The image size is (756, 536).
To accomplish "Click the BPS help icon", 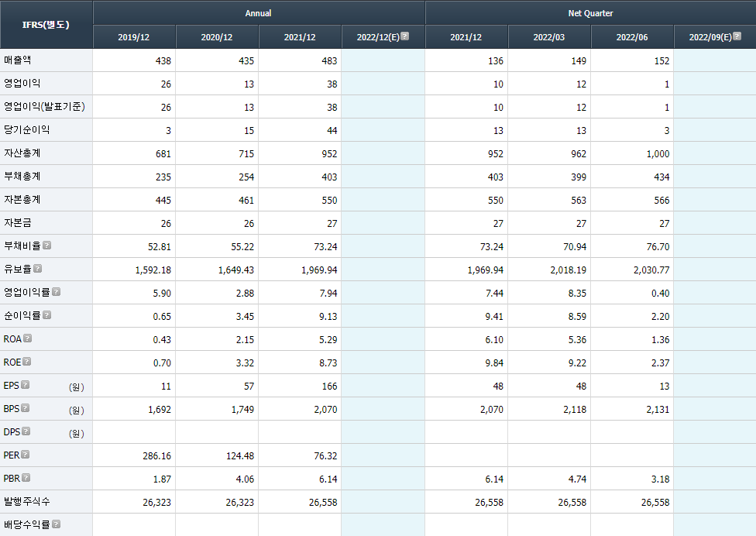I will pos(25,407).
